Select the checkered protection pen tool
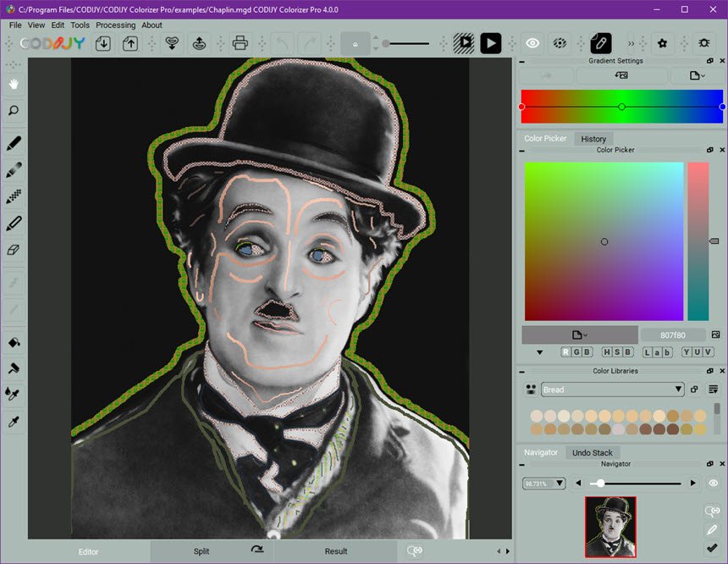 click(x=14, y=196)
